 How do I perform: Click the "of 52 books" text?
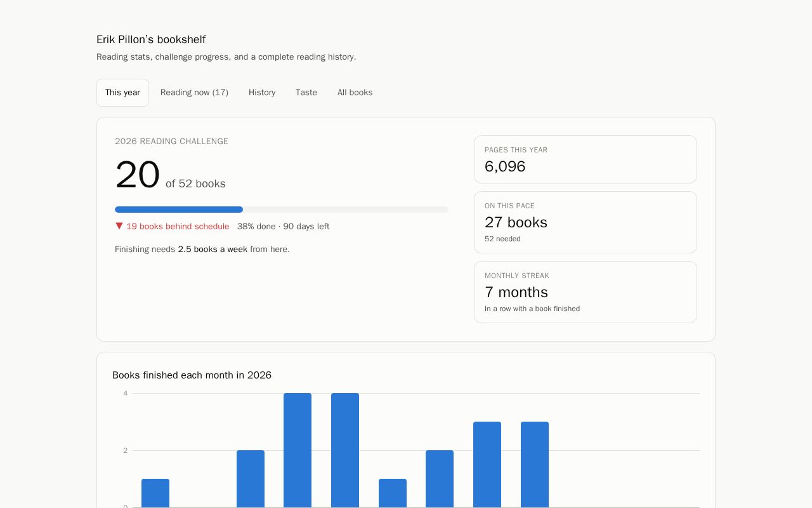(x=195, y=184)
